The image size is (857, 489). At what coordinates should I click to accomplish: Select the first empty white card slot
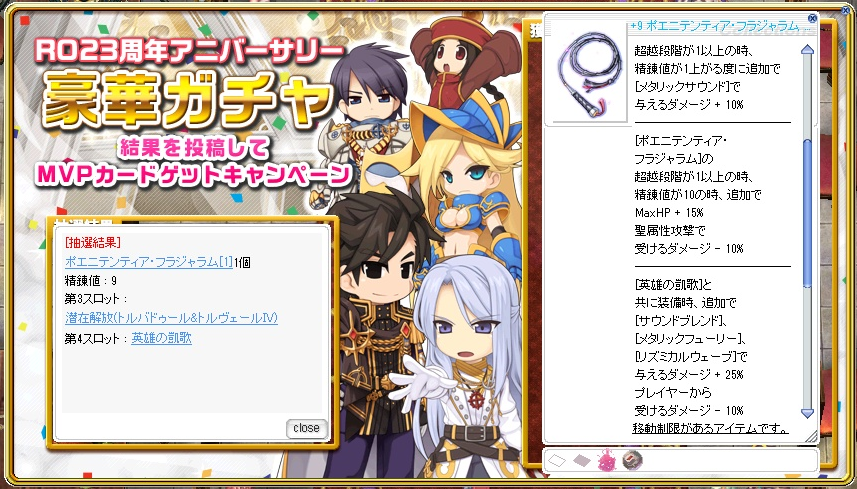[x=556, y=461]
